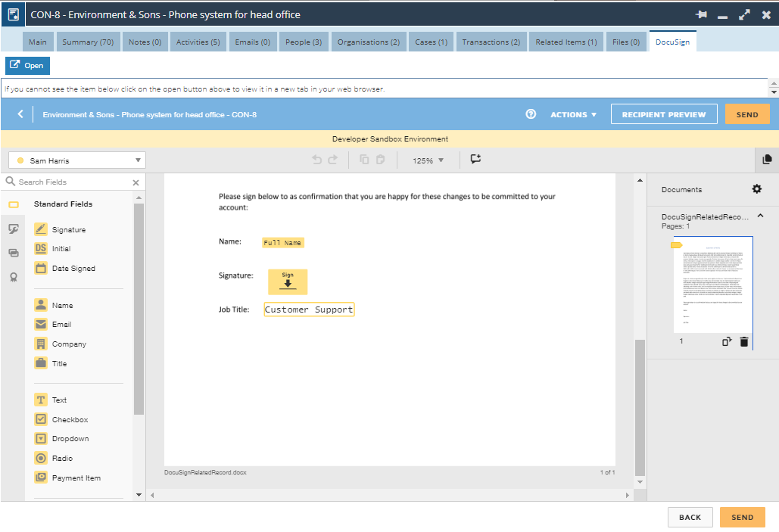Open the Activities (5) tab
Screen dimensions: 779x532
[198, 42]
